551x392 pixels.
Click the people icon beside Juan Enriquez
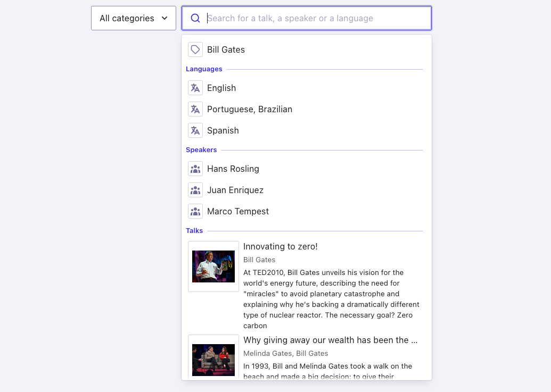pyautogui.click(x=195, y=190)
